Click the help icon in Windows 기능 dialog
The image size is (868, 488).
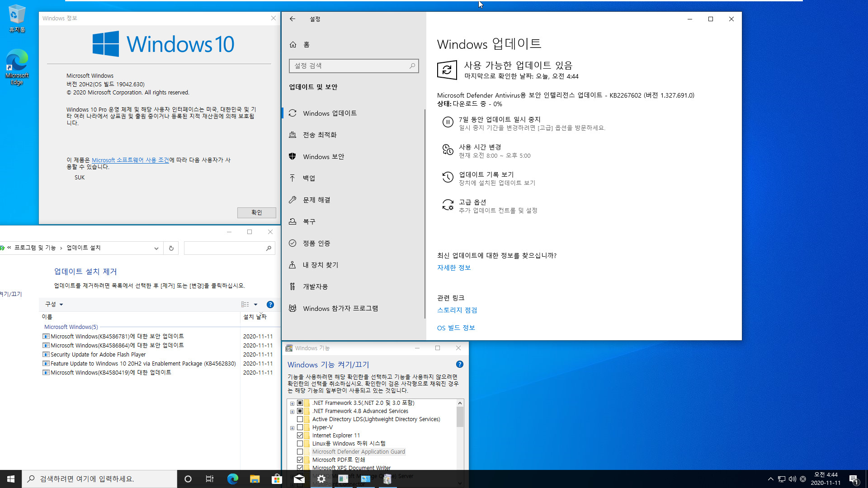tap(459, 364)
